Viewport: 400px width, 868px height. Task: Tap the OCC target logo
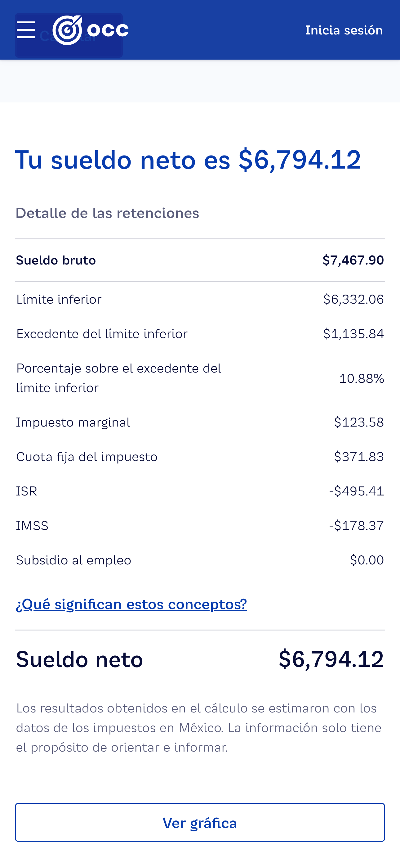pyautogui.click(x=67, y=30)
